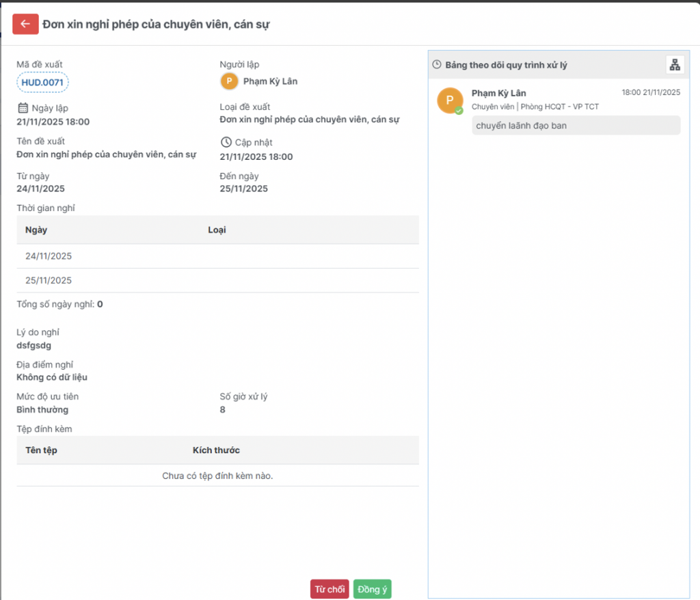
Task: Open the workflow diagram icon
Action: click(675, 65)
